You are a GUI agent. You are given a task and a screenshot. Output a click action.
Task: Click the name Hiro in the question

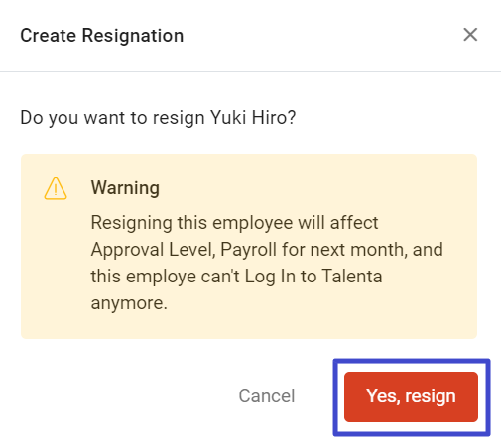(x=274, y=117)
